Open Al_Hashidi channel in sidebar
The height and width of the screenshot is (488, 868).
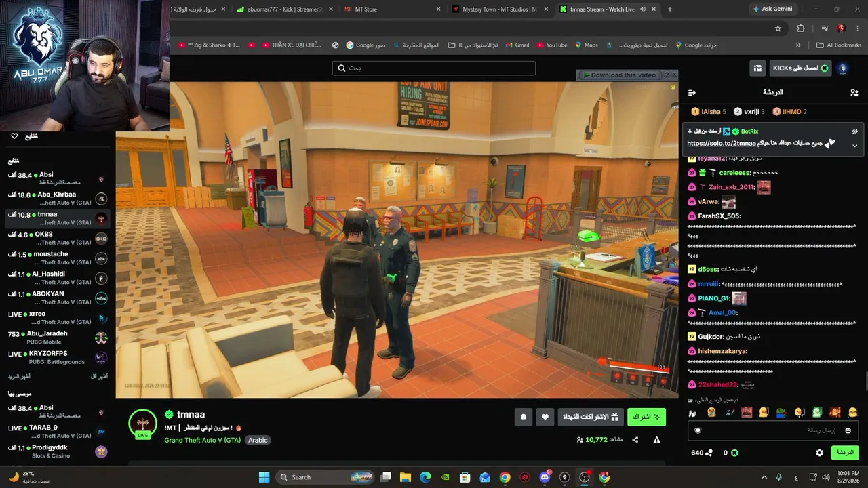pos(58,278)
